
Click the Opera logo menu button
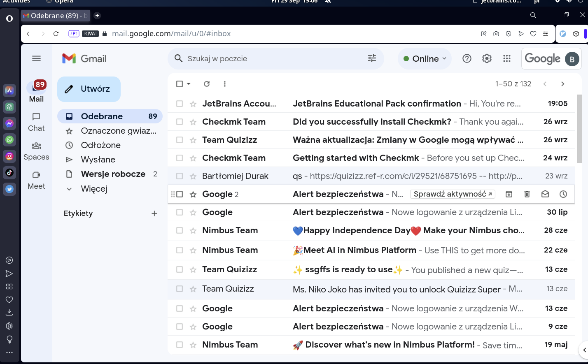click(9, 18)
